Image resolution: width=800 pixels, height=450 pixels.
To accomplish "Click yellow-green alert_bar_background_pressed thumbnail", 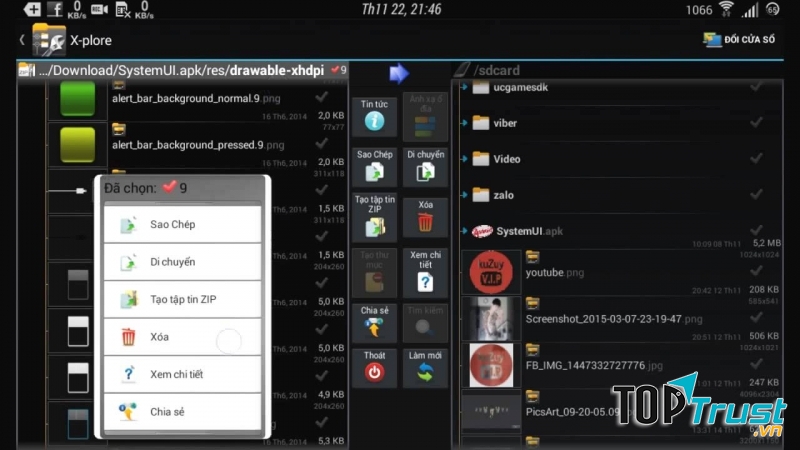I will pos(78,145).
